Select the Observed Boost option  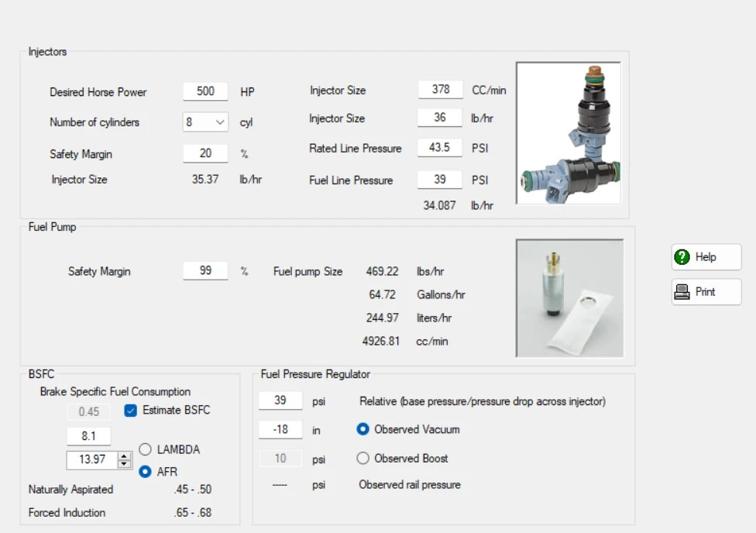pyautogui.click(x=363, y=458)
